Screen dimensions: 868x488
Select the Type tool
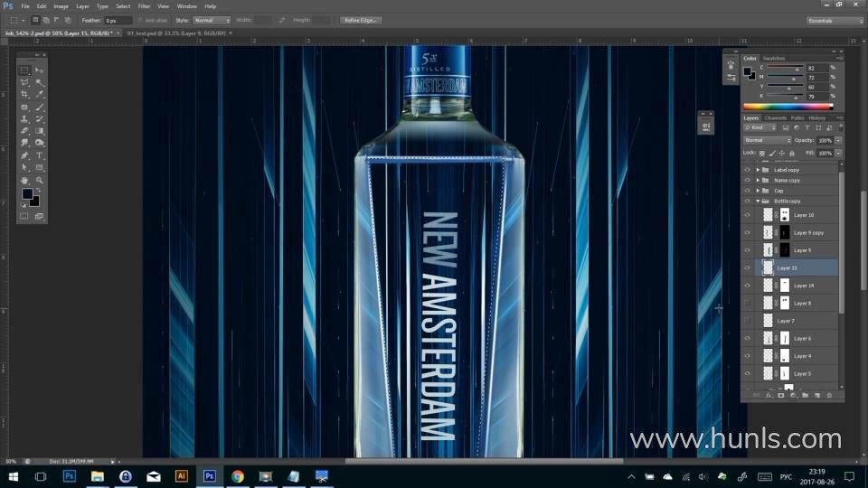click(x=39, y=156)
